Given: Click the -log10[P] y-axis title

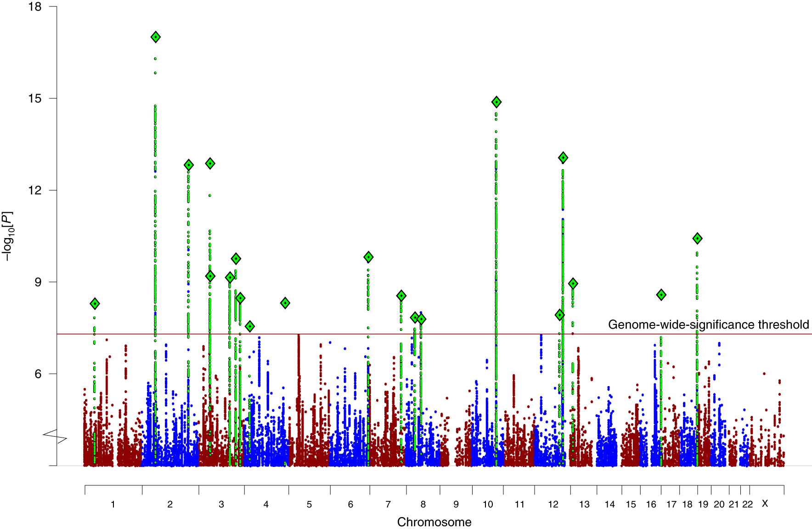Looking at the screenshot, I should click(x=8, y=236).
